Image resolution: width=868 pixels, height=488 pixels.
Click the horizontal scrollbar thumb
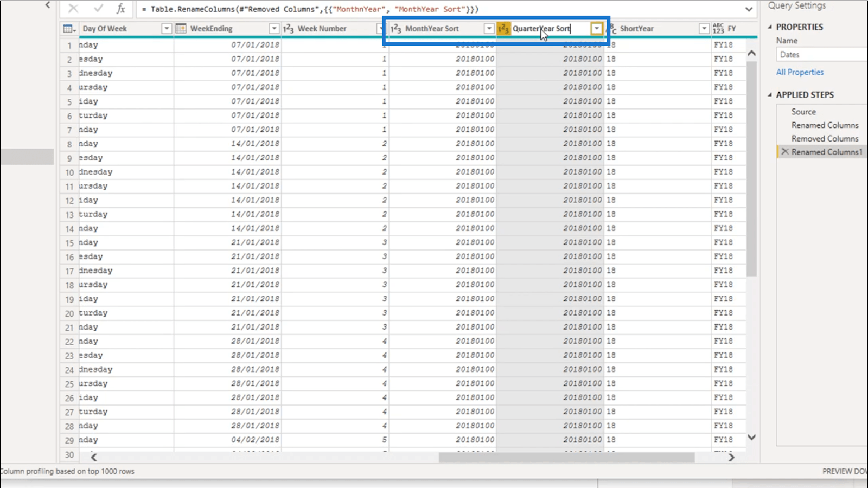566,457
